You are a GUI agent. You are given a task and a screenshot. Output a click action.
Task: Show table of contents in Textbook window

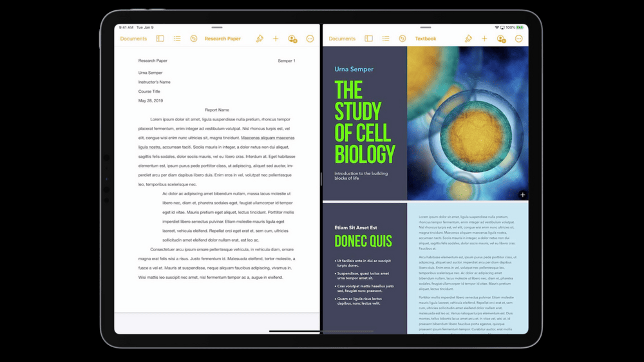click(x=386, y=39)
